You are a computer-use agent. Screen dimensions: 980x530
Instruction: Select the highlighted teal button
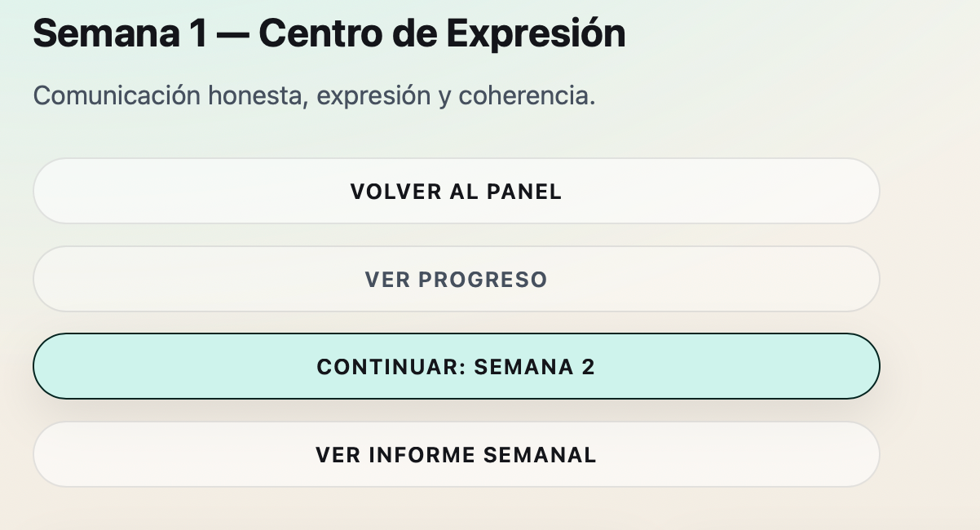pyautogui.click(x=456, y=367)
